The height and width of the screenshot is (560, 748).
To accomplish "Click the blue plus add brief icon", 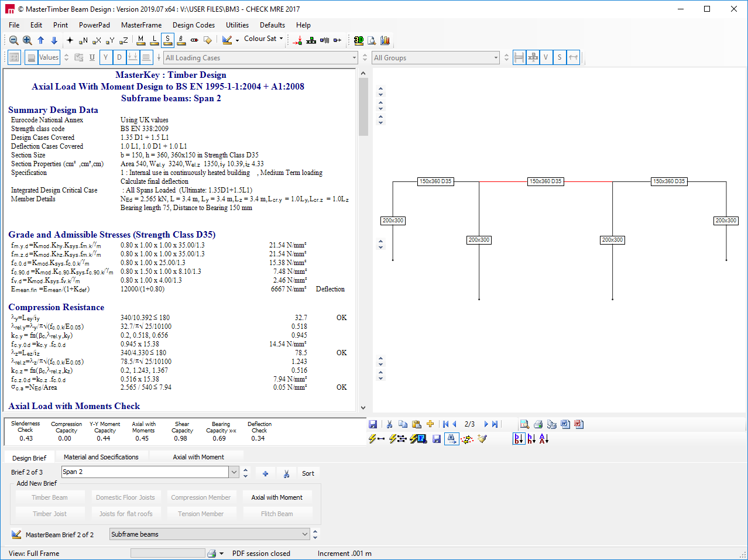I will coord(265,473).
